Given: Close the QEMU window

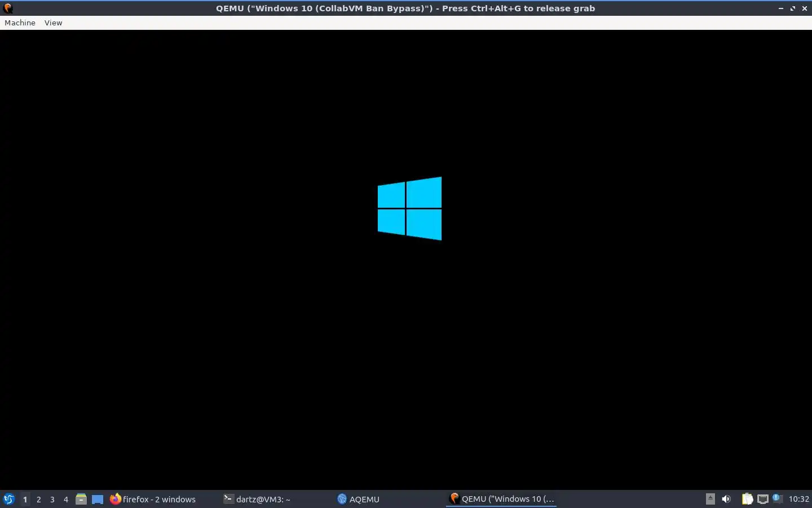Looking at the screenshot, I should click(805, 8).
